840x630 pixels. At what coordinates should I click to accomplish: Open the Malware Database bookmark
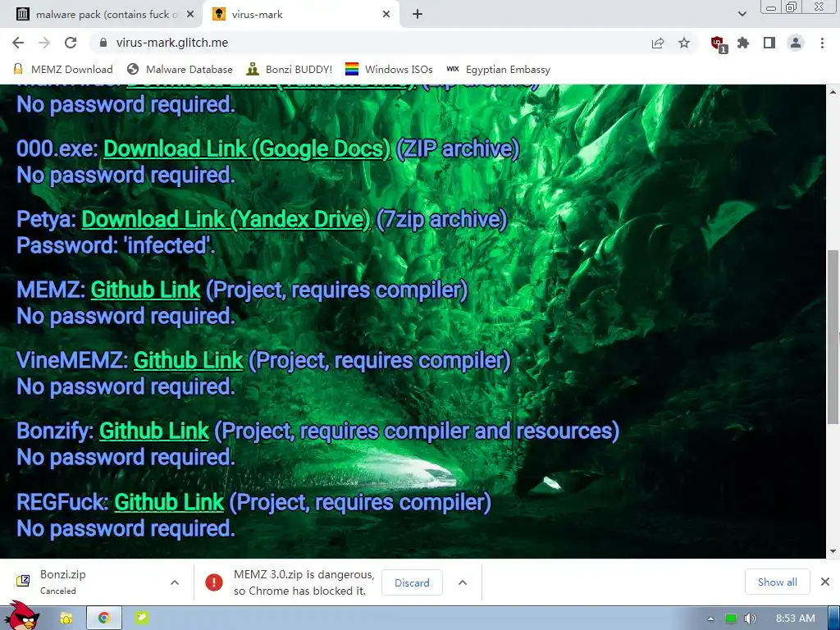click(180, 70)
